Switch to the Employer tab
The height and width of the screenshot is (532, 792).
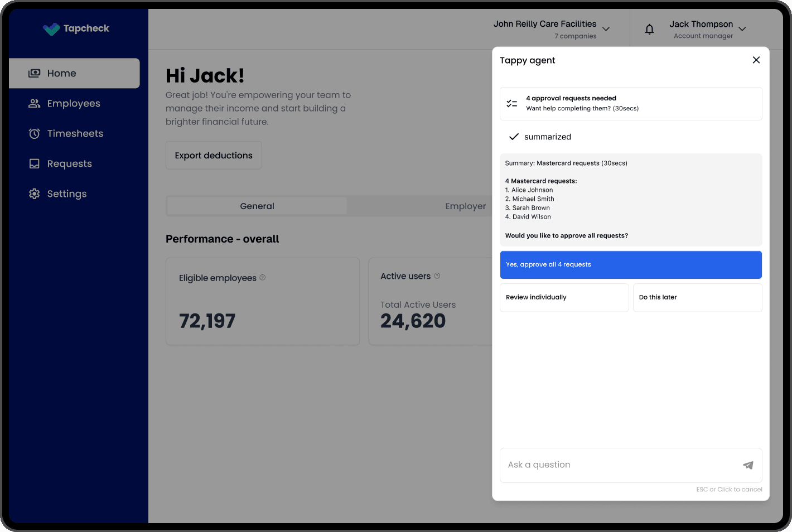(465, 206)
